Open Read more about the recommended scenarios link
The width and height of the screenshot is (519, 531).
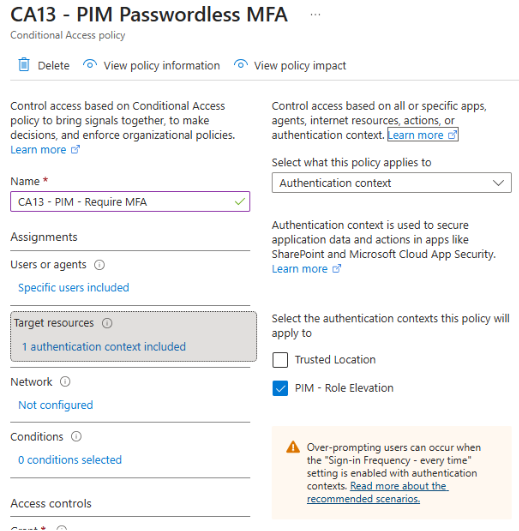point(377,492)
